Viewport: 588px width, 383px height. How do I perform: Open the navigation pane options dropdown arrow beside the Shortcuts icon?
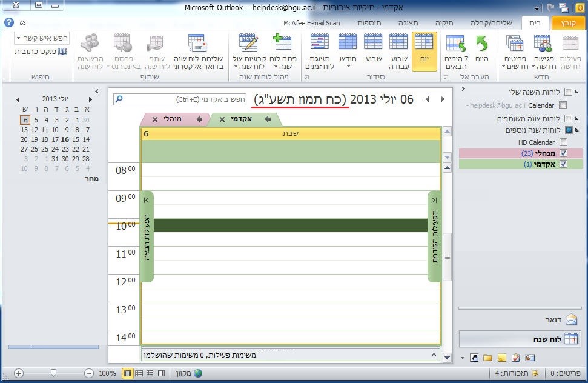tap(463, 358)
